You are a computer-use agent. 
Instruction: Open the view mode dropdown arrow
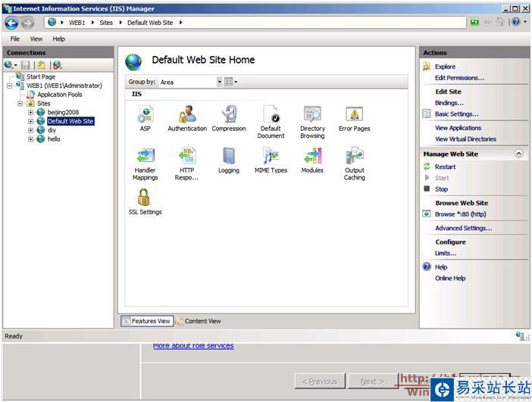[x=236, y=82]
